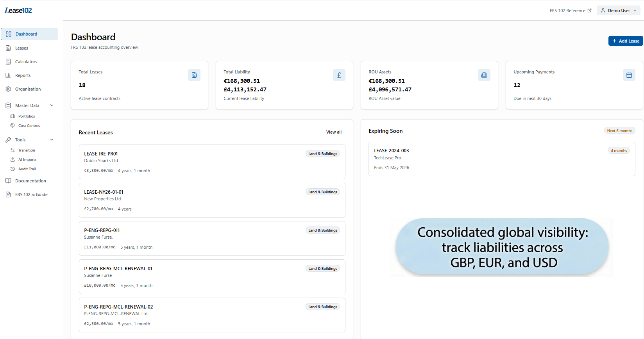Open expiring lease LEASE-2024-003
This screenshot has width=644, height=339.
tap(502, 159)
